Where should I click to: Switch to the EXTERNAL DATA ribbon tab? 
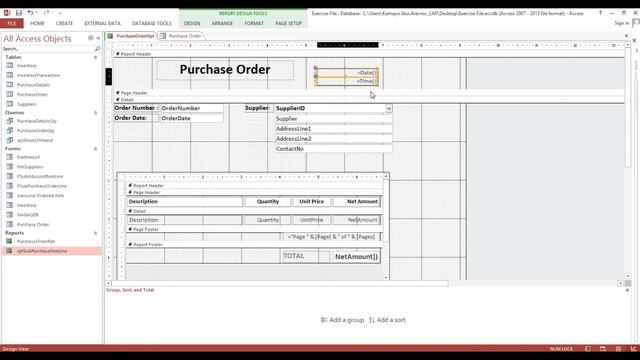pos(102,23)
